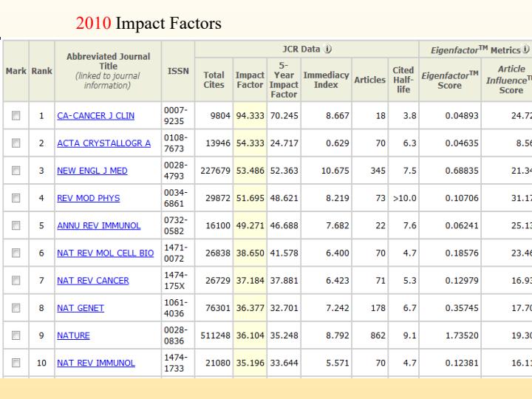
Task: Follow the NEW ENGL J MED link
Action: 92,171
